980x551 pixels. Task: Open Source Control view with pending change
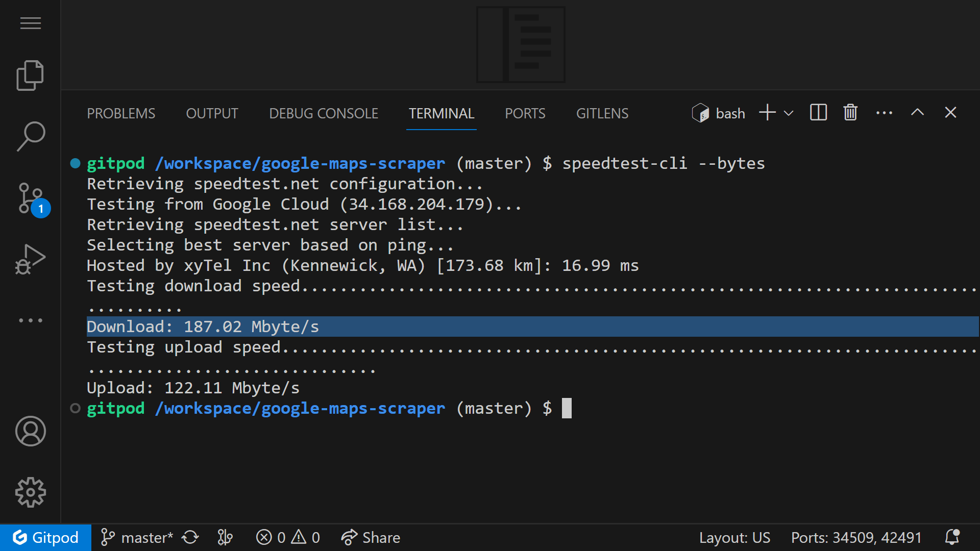click(x=30, y=198)
